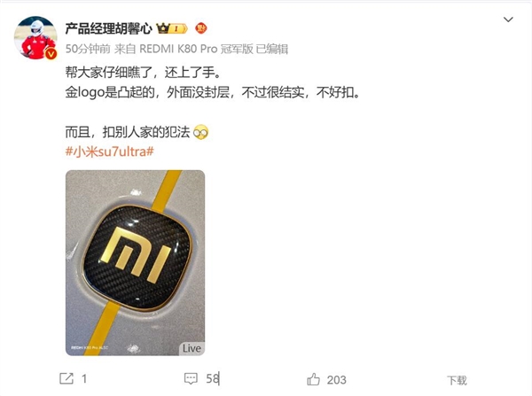
Task: Click the Live badge on the photo
Action: pos(192,348)
